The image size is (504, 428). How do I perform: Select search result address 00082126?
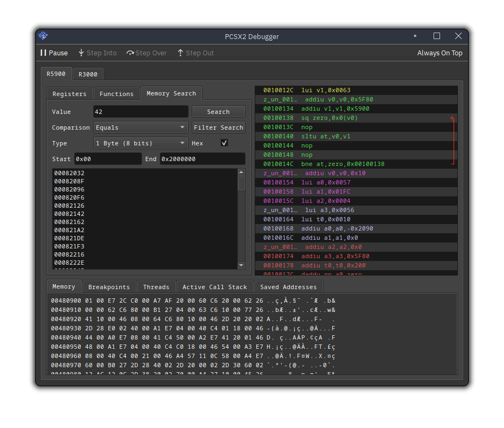(x=69, y=206)
